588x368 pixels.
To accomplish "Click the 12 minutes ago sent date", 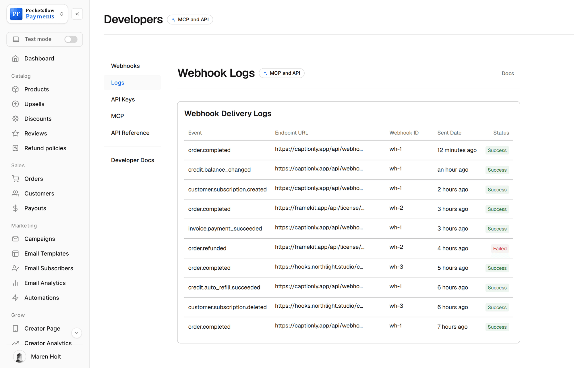I will [x=457, y=150].
